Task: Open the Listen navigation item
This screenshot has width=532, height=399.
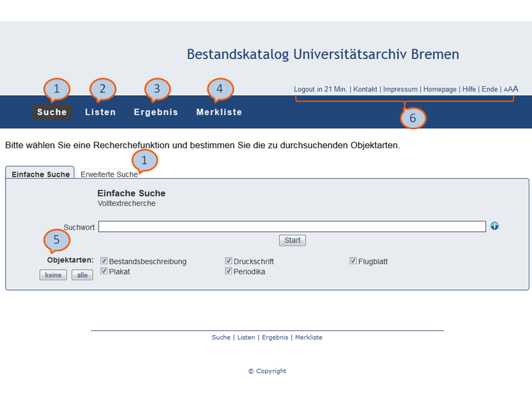Action: point(100,112)
